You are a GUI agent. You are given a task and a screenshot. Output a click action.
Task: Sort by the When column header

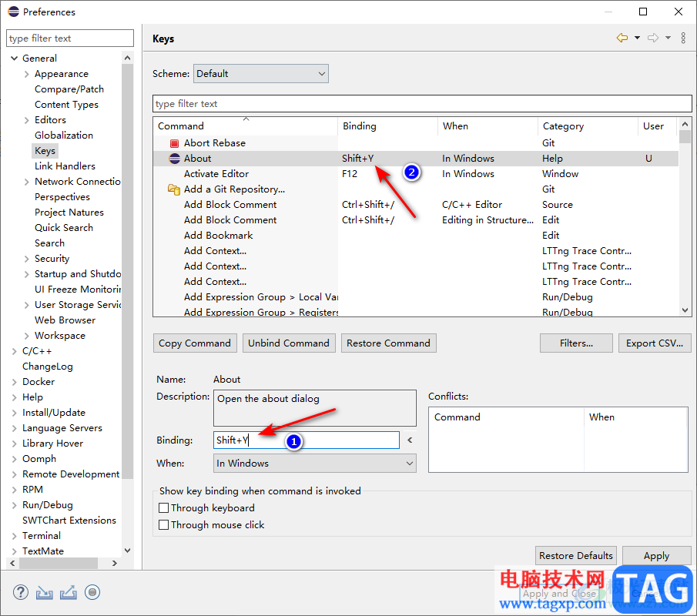(x=488, y=126)
